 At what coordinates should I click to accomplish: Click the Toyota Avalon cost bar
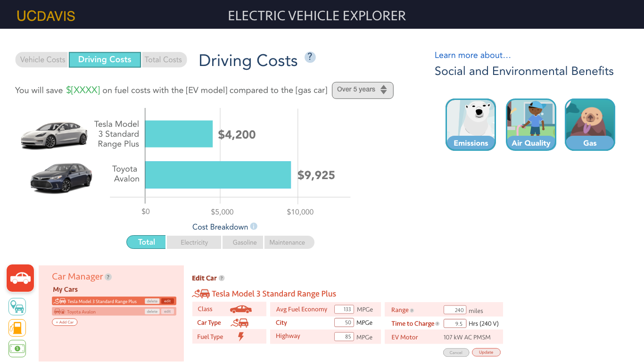218,175
